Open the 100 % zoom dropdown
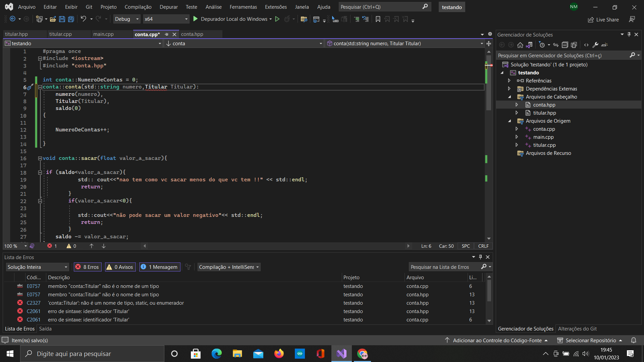 [x=15, y=246]
